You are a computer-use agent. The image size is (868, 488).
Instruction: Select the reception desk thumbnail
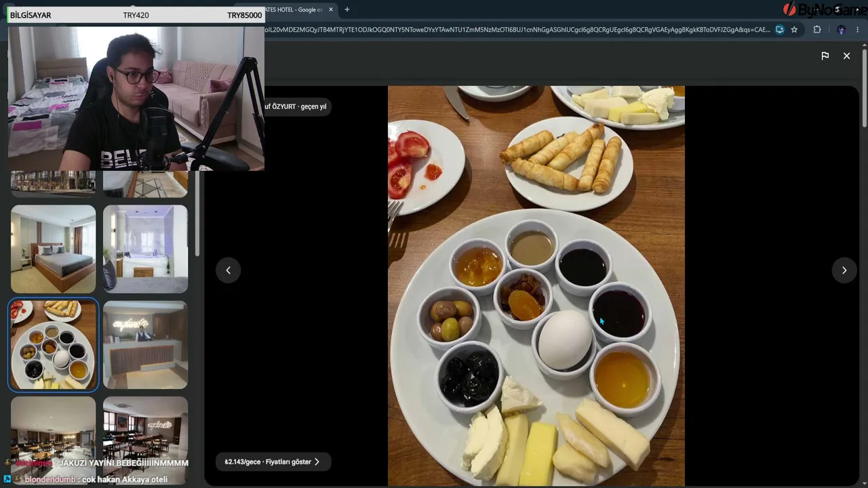[145, 345]
